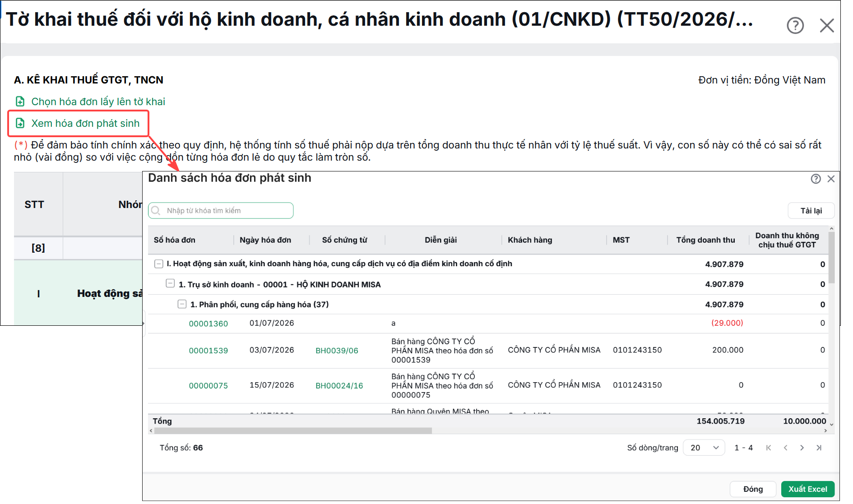This screenshot has height=504, width=853.
Task: Collapse Trụ sở kinh doanh 00001 node
Action: (x=170, y=283)
